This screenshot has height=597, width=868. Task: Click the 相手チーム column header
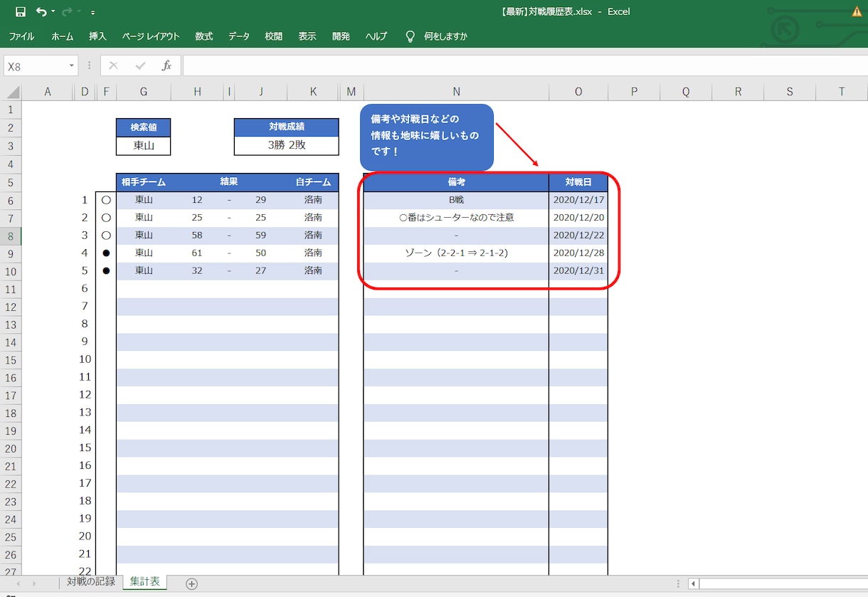[x=144, y=182]
